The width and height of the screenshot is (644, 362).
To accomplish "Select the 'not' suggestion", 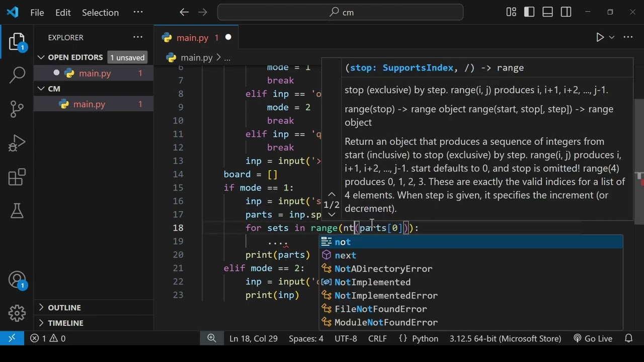I will pyautogui.click(x=471, y=242).
